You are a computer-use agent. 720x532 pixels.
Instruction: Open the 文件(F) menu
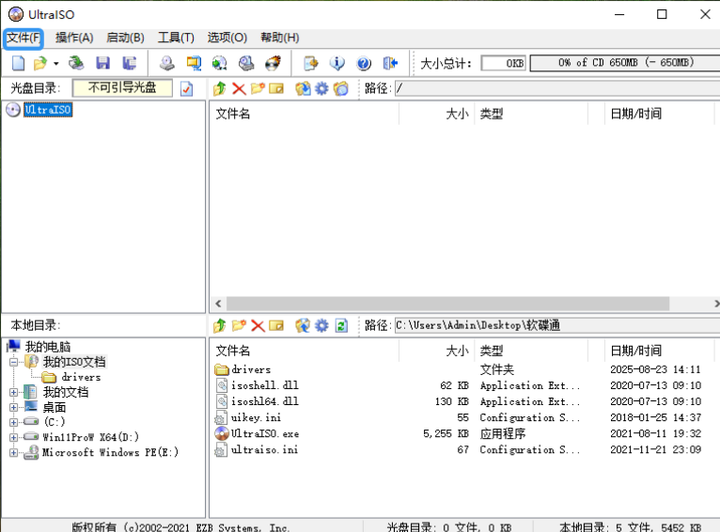pos(23,38)
